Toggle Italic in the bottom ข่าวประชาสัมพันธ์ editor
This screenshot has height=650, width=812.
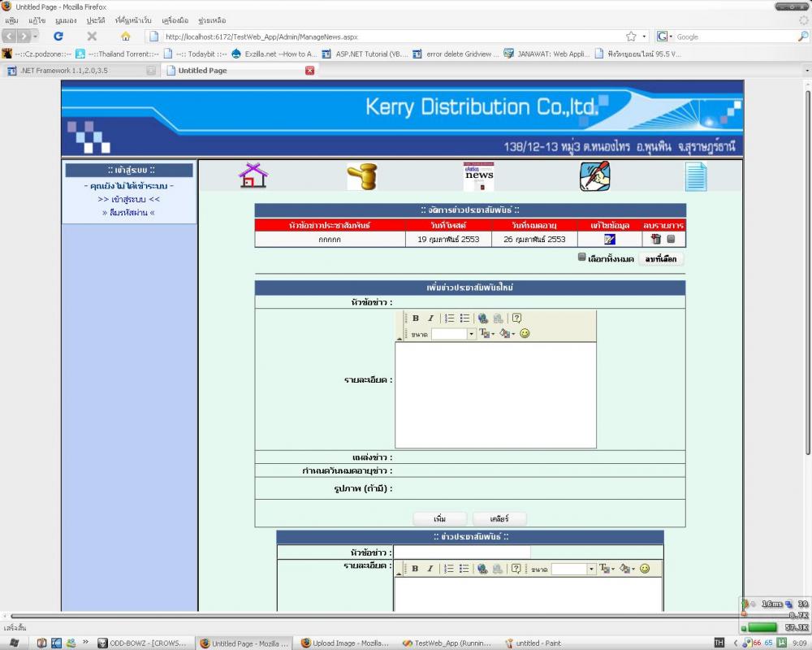coord(430,569)
